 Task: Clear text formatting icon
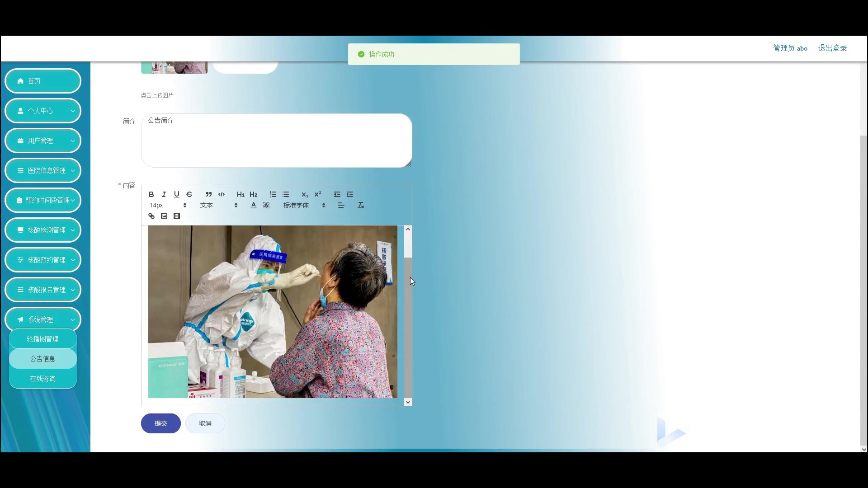click(x=361, y=205)
